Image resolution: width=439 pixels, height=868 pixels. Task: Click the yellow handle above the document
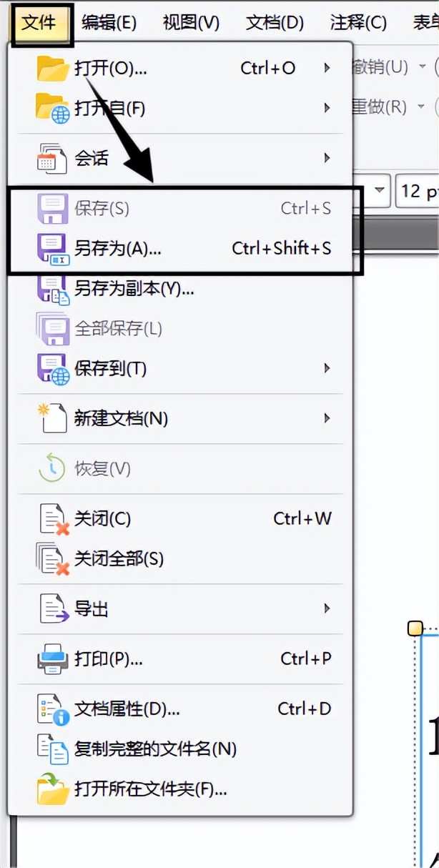[415, 627]
